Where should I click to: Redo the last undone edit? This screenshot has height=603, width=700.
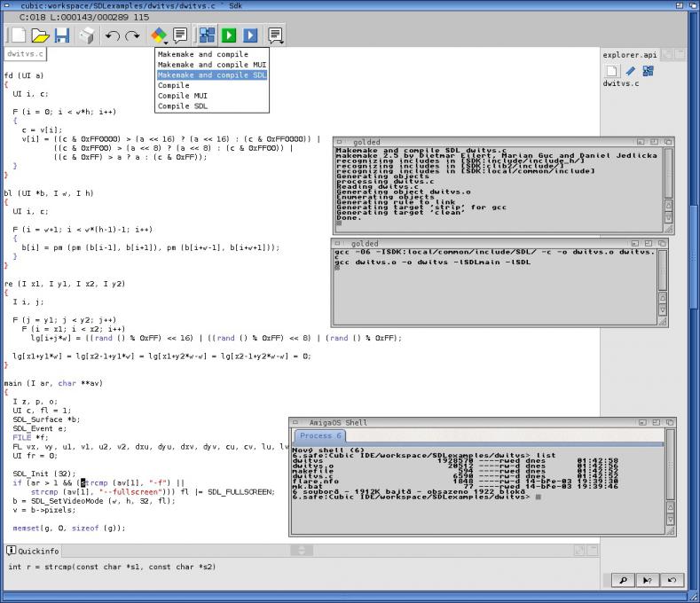pyautogui.click(x=132, y=35)
